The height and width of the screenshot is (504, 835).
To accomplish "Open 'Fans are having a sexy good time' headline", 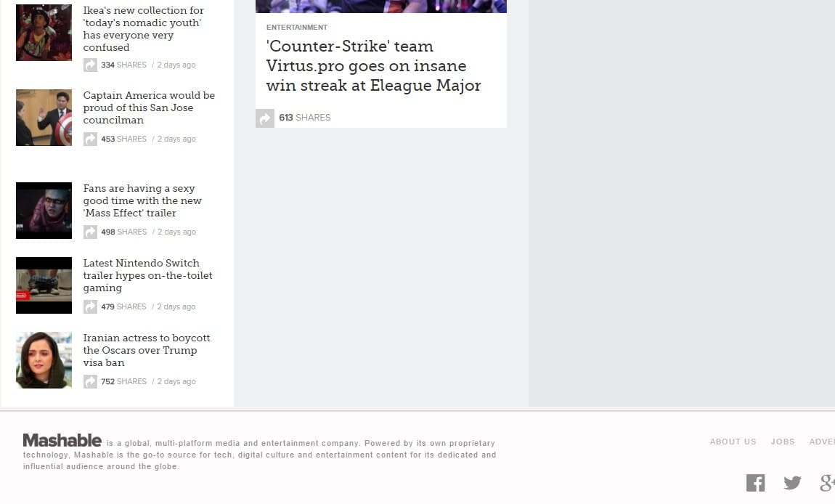I will 142,201.
